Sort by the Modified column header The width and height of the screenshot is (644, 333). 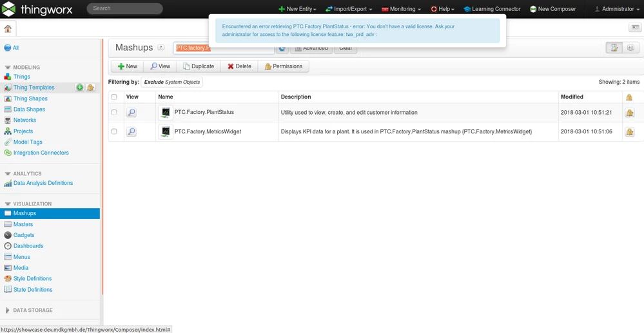click(572, 97)
